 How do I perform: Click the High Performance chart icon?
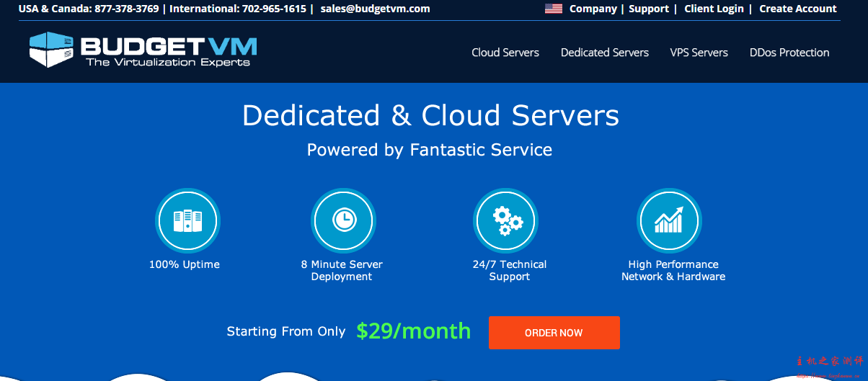[x=669, y=220]
